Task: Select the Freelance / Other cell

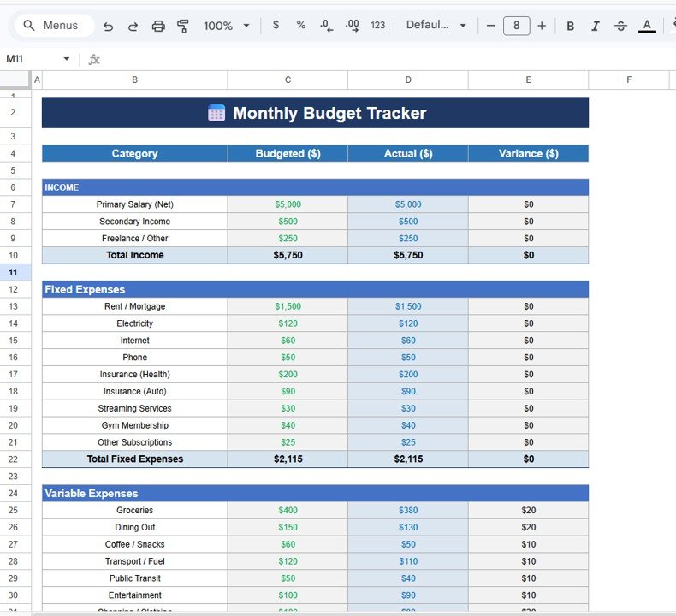Action: coord(135,239)
